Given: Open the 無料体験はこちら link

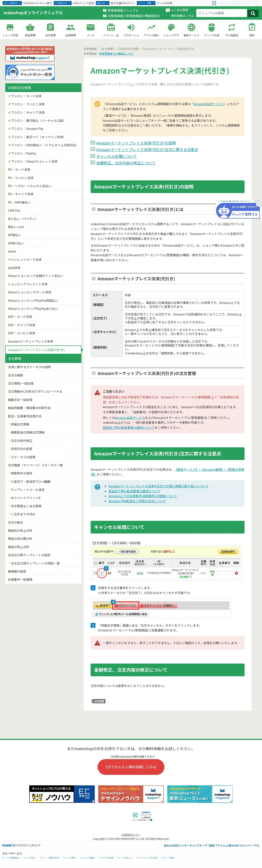Looking at the screenshot, I should (182, 16).
